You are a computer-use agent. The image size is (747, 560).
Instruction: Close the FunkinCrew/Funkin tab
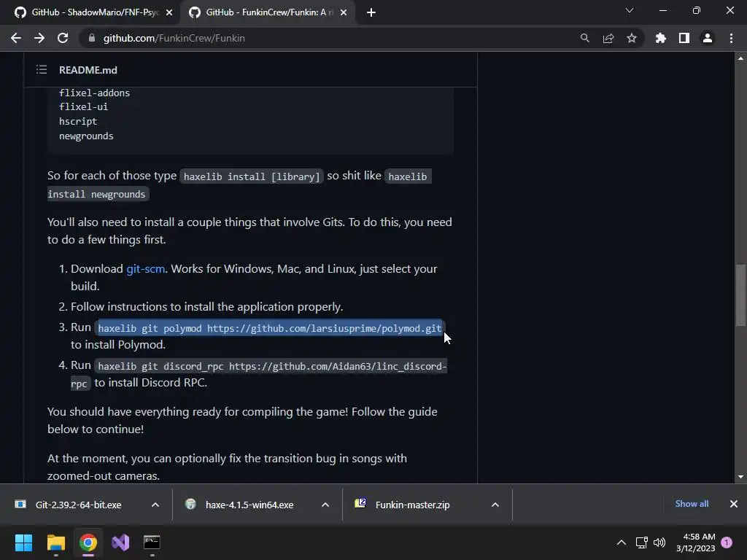point(344,13)
